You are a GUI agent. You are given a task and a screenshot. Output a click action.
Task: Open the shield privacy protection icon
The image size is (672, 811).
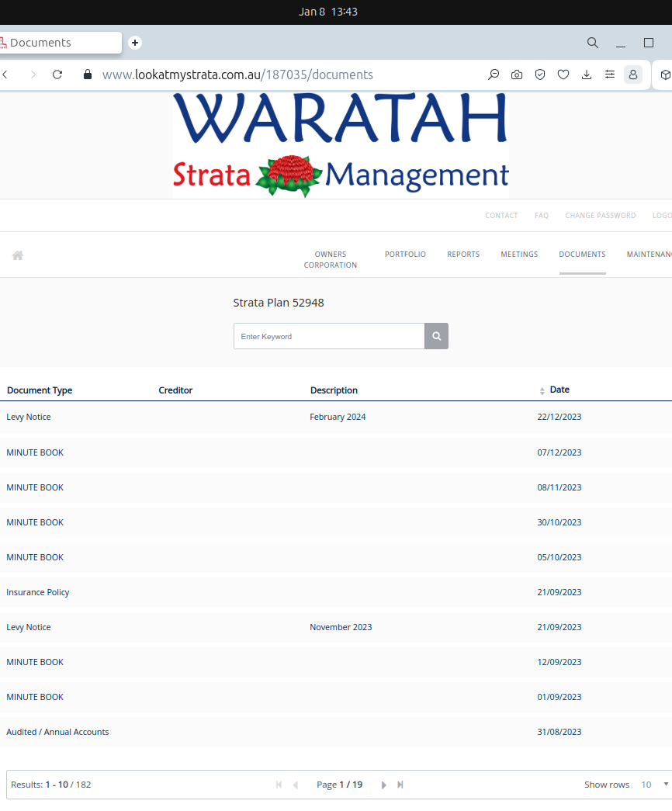[x=540, y=75]
